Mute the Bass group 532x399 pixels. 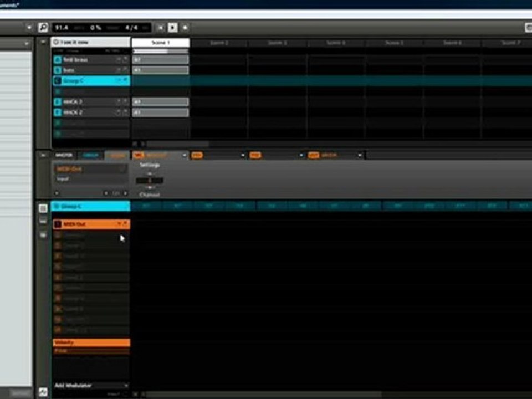119,70
